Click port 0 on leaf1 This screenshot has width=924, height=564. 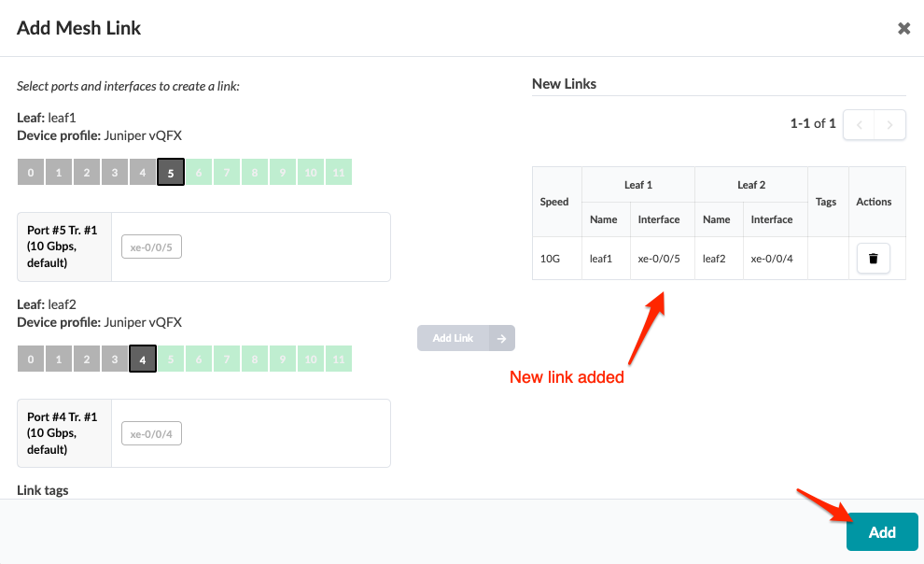click(31, 172)
